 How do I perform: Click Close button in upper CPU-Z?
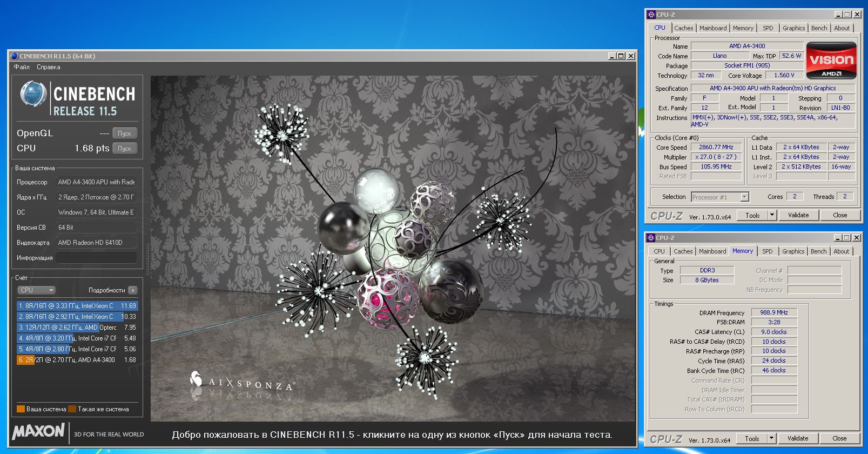click(x=840, y=215)
